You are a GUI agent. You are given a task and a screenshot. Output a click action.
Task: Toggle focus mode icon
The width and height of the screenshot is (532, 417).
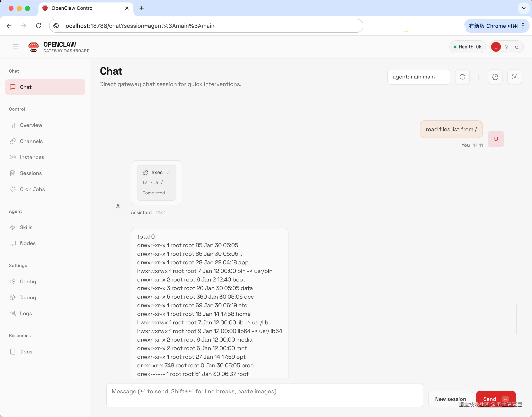514,77
